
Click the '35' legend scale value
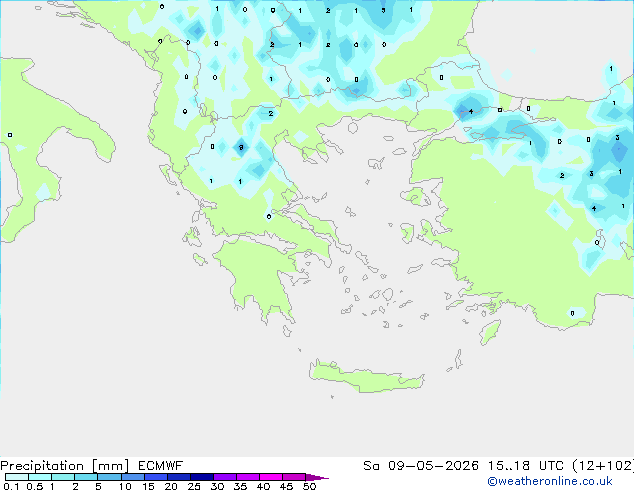(240, 486)
